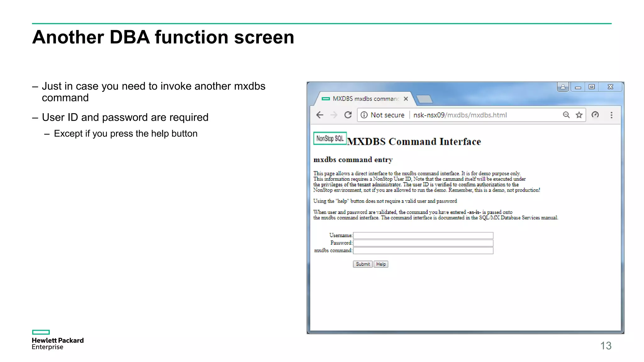644x362 pixels.
Task: Click slide page number 13
Action: pos(606,346)
